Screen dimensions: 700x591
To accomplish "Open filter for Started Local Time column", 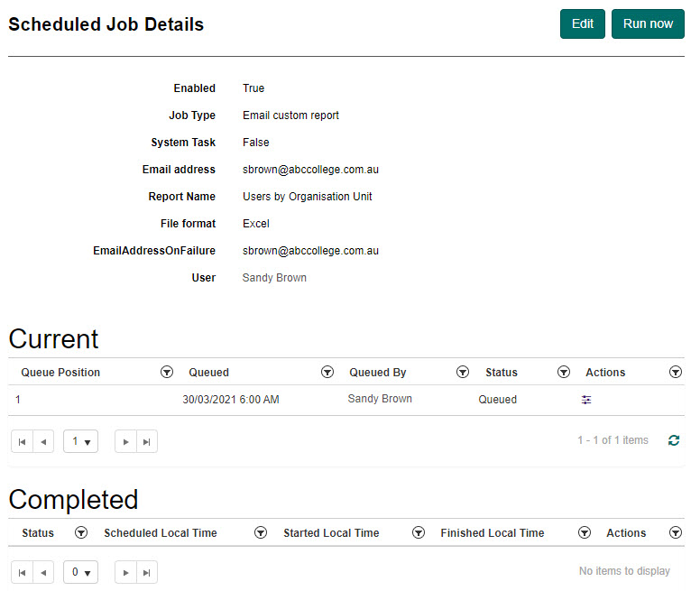I will tap(419, 533).
